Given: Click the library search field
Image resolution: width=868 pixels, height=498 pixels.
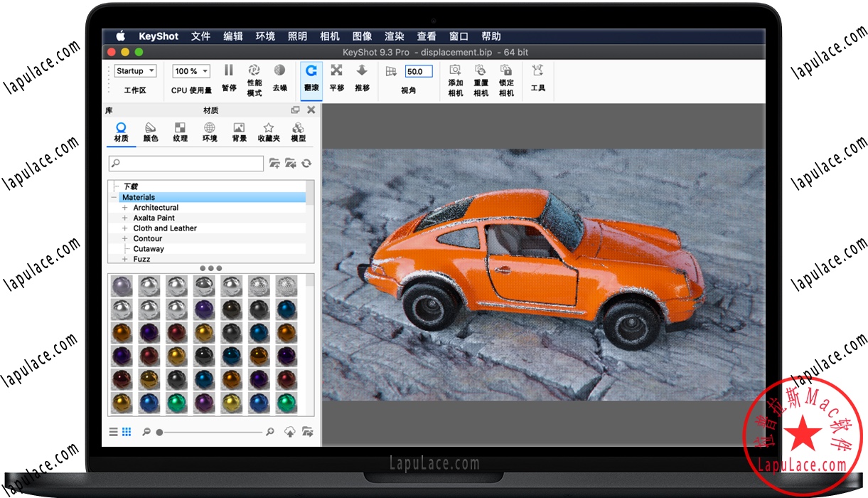Looking at the screenshot, I should click(186, 164).
